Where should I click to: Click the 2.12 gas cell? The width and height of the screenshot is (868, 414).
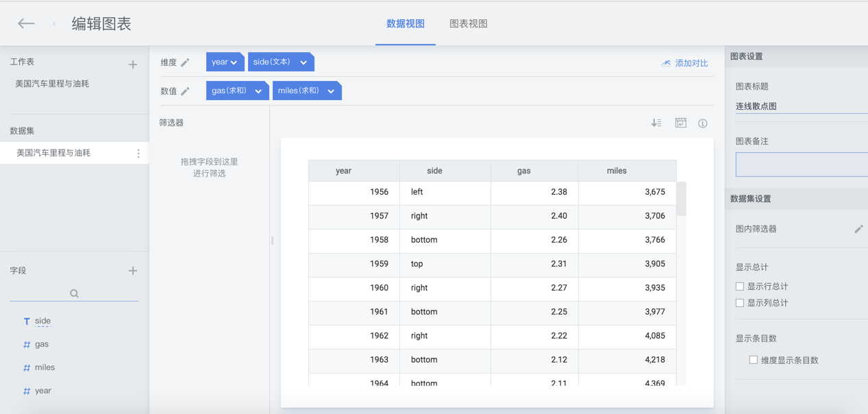pyautogui.click(x=534, y=360)
